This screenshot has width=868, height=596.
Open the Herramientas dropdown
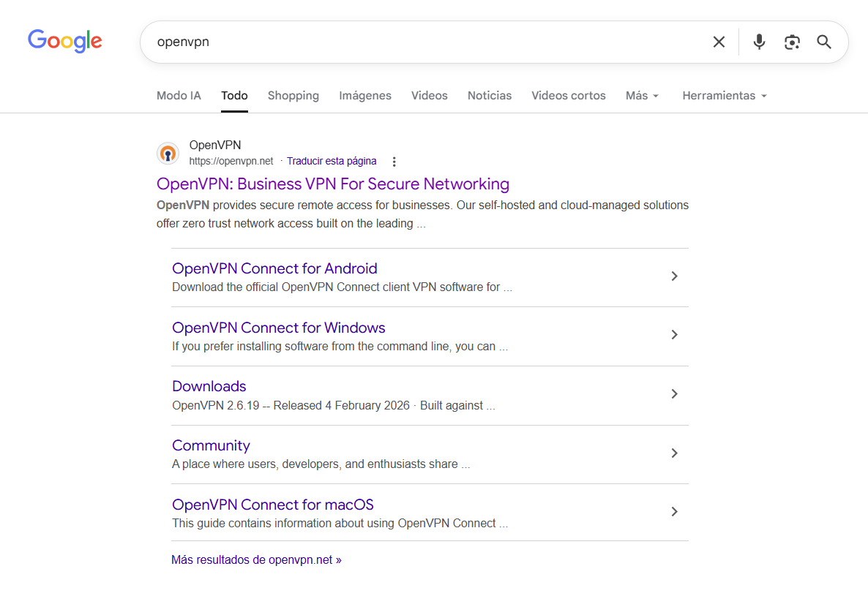(724, 96)
